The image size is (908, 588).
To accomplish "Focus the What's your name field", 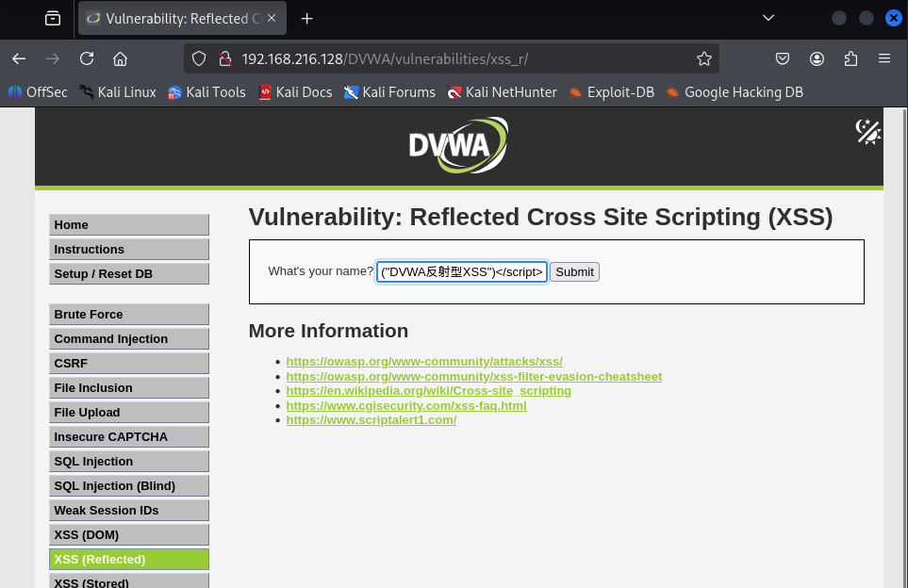I will (462, 271).
